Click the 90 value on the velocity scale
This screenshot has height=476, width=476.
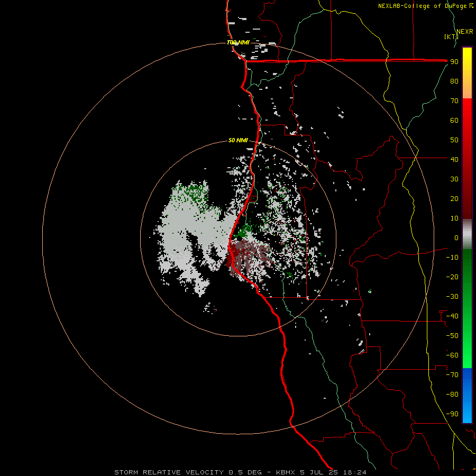[x=454, y=62]
